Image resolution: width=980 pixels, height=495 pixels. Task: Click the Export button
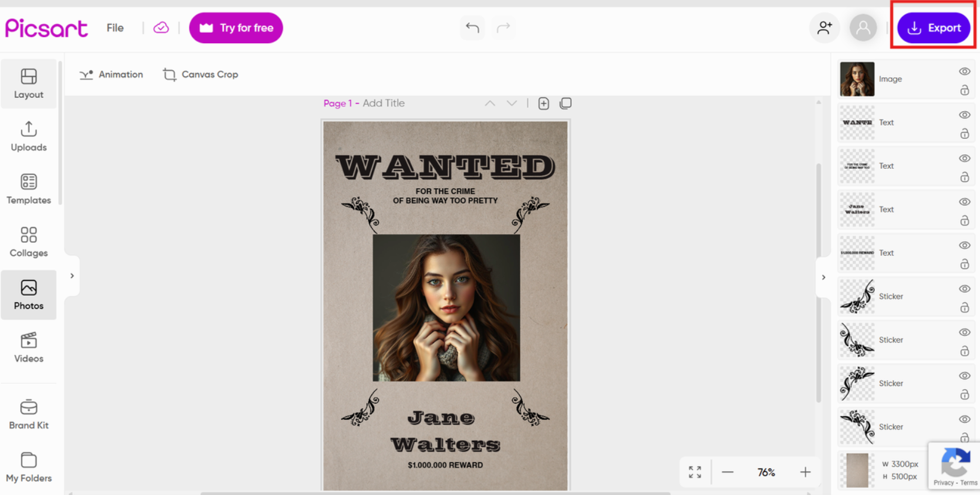(934, 28)
